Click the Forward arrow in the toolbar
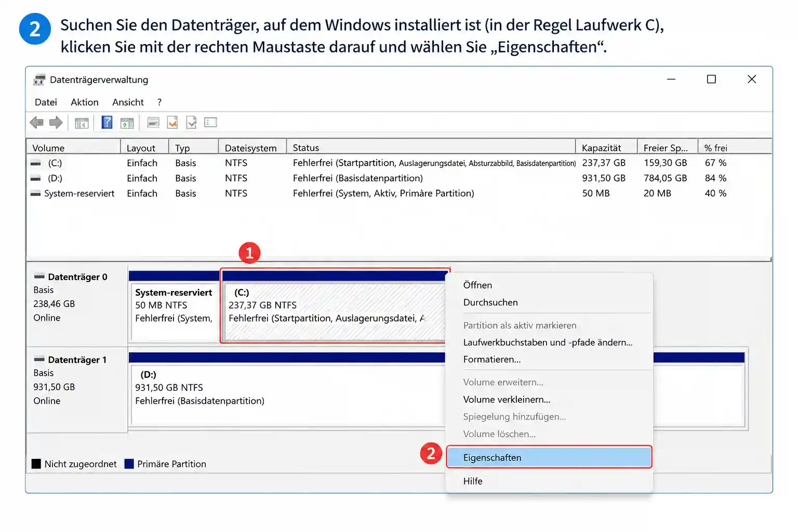The width and height of the screenshot is (798, 532). (x=56, y=123)
